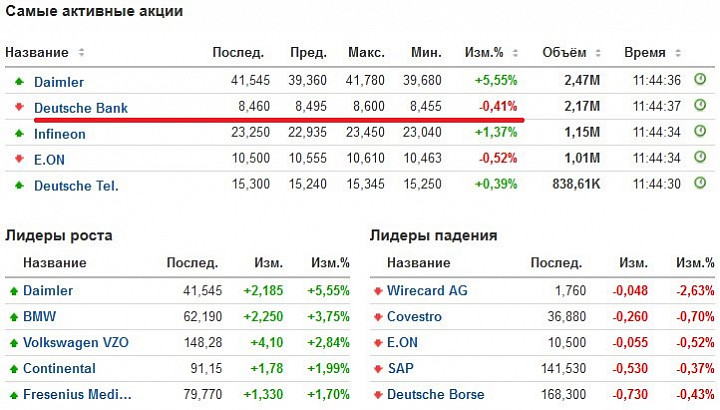Open Daimler link in most active stocks
The height and width of the screenshot is (410, 720).
(59, 82)
